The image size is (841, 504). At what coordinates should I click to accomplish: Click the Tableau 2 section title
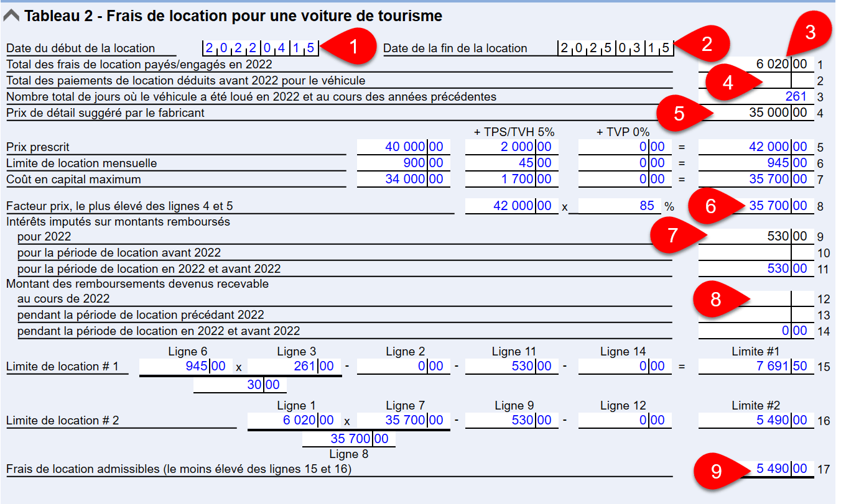pos(233,17)
